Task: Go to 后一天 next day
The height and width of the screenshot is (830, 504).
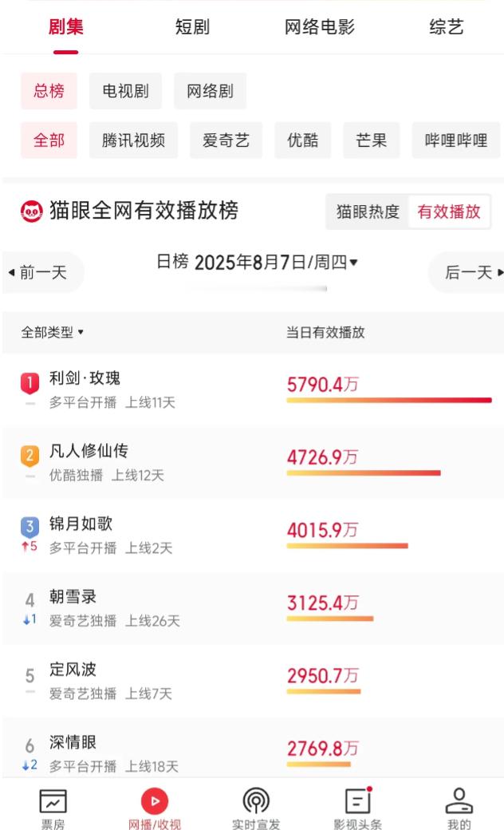Action: tap(467, 272)
